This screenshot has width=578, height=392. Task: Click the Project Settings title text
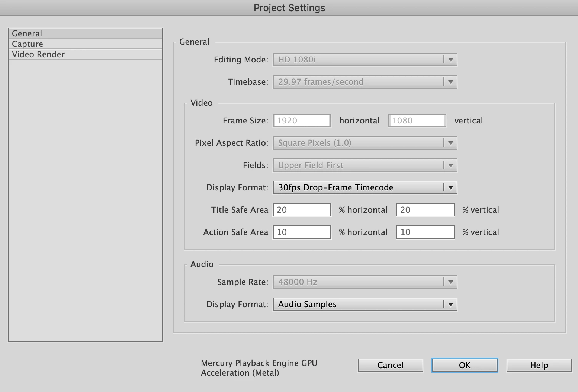[x=289, y=8]
